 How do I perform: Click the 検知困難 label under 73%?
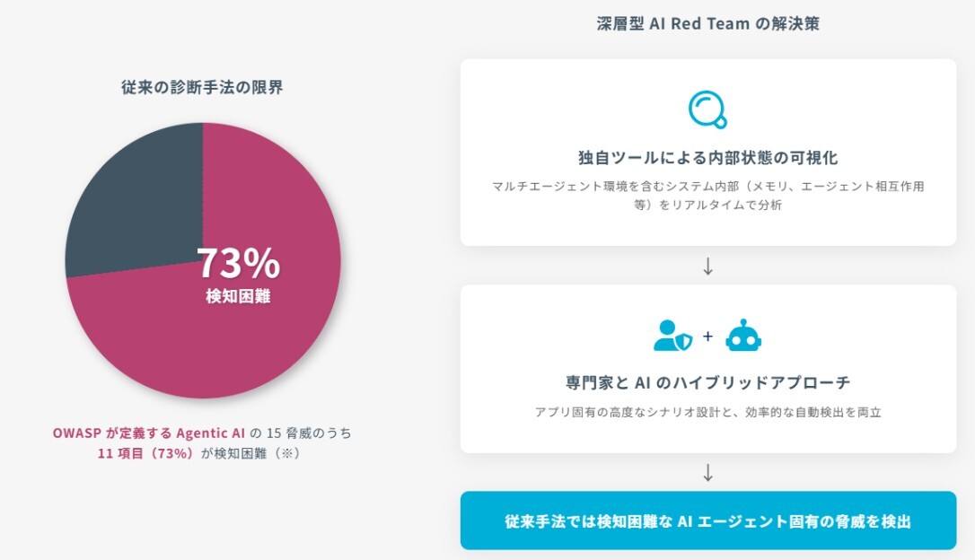238,296
